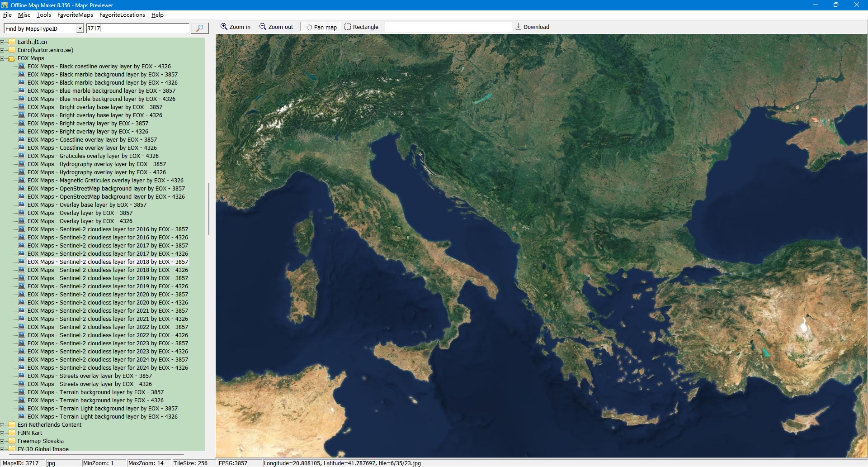Expand the Esri Netherlands Content node

[2, 425]
